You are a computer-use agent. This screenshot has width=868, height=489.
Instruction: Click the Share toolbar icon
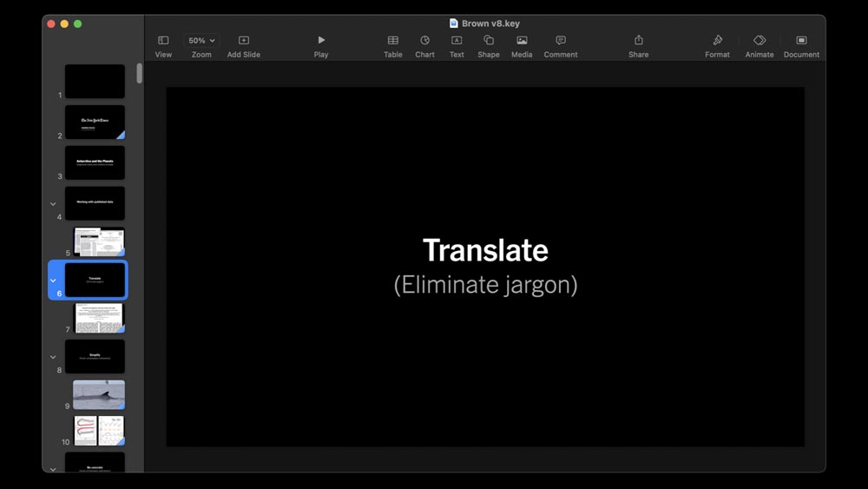point(639,41)
